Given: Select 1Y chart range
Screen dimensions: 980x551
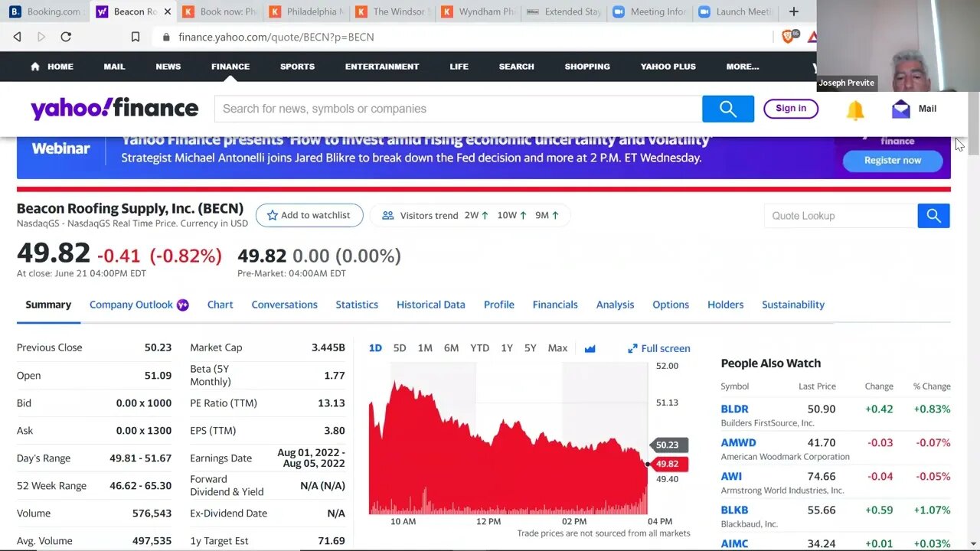Looking at the screenshot, I should [x=507, y=348].
